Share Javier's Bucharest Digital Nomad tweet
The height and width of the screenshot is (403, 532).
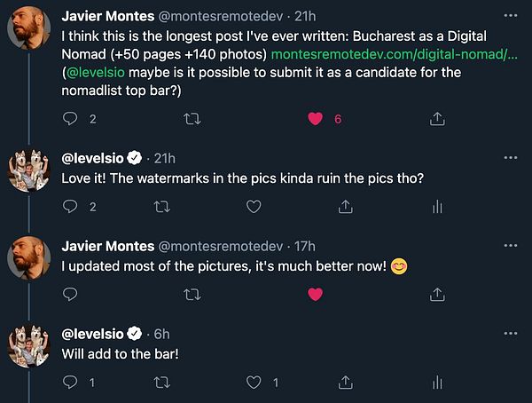point(436,117)
